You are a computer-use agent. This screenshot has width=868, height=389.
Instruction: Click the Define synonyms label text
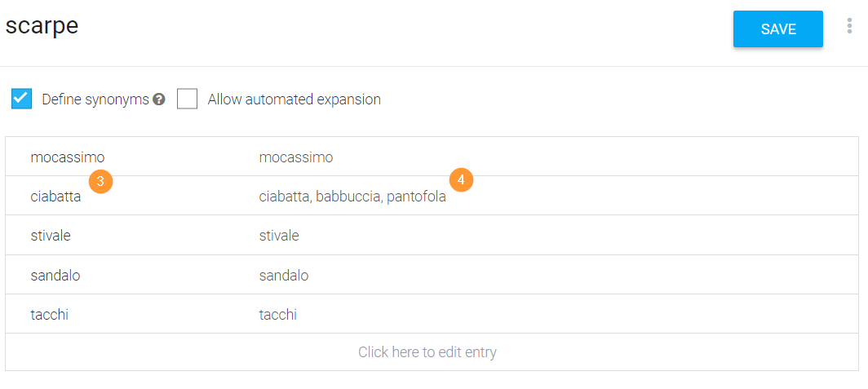pyautogui.click(x=95, y=99)
